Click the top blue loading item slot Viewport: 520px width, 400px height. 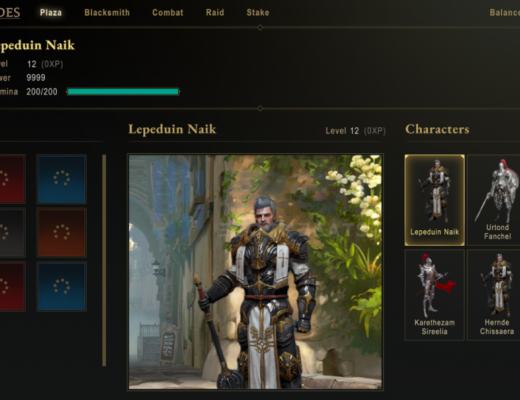pyautogui.click(x=62, y=178)
